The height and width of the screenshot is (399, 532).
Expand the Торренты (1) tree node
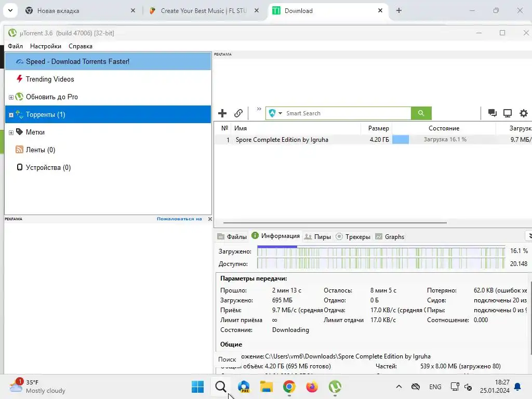tap(11, 115)
